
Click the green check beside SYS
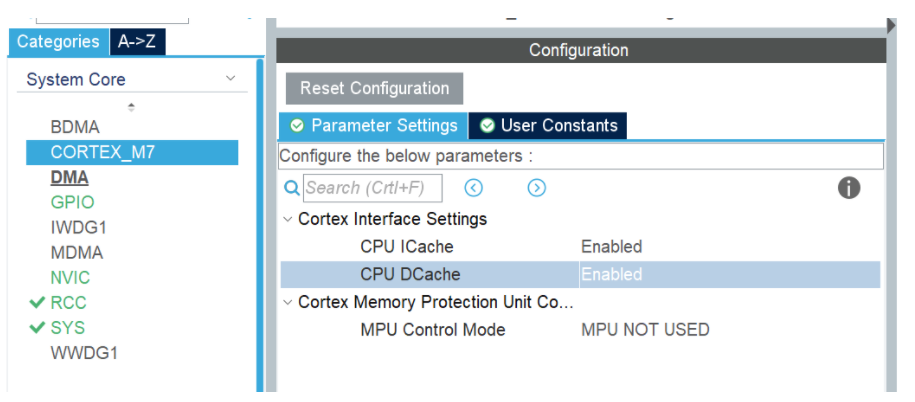(38, 328)
